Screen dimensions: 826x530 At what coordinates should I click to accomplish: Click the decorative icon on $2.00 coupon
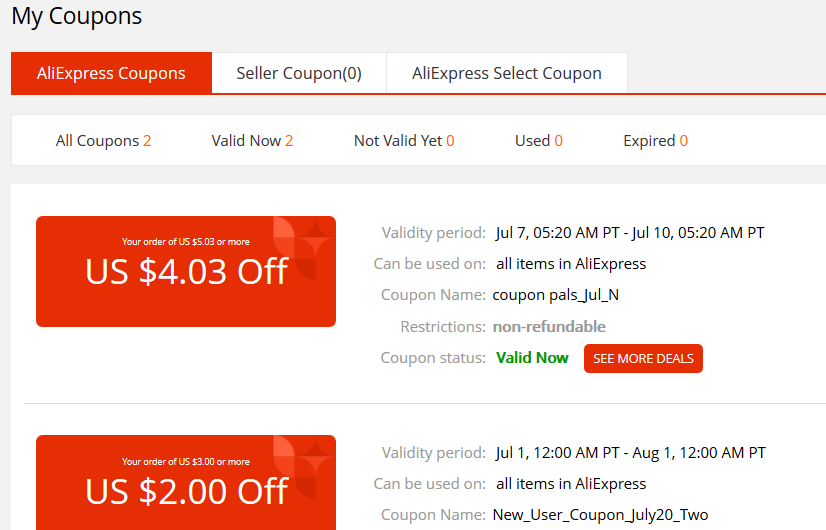[302, 466]
